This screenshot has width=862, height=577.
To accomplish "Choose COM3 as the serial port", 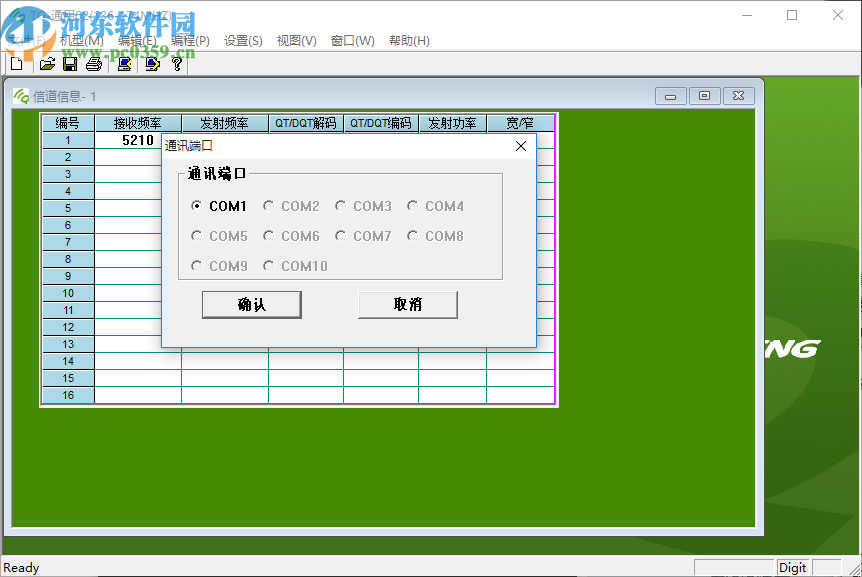I will (340, 206).
